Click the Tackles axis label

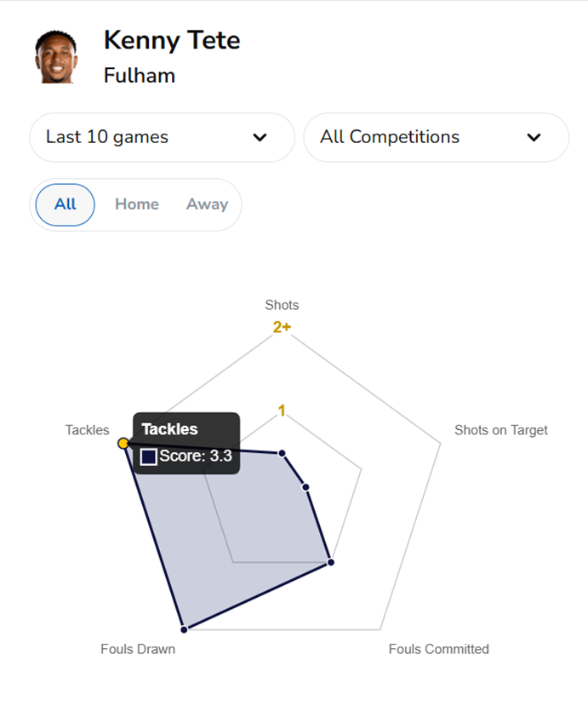click(88, 430)
